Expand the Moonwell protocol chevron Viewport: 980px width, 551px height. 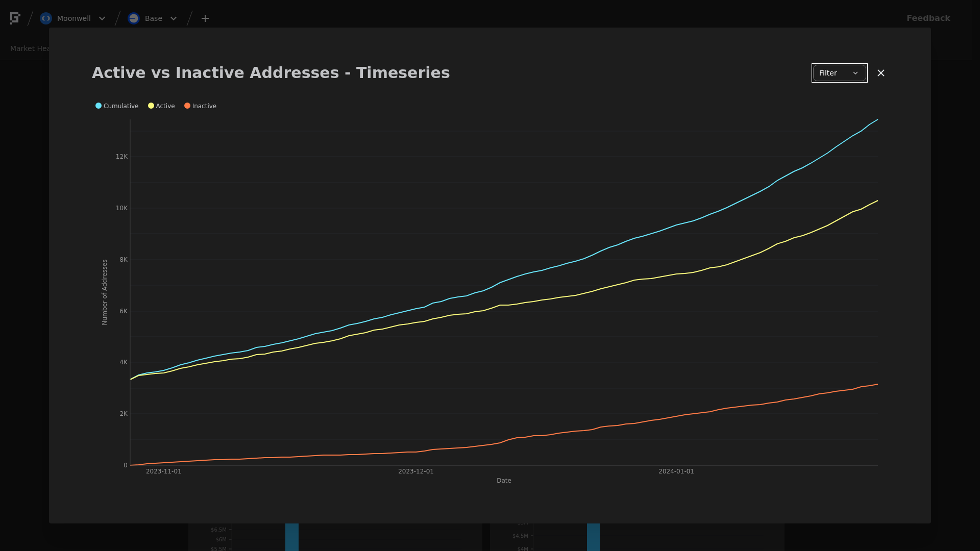(102, 18)
